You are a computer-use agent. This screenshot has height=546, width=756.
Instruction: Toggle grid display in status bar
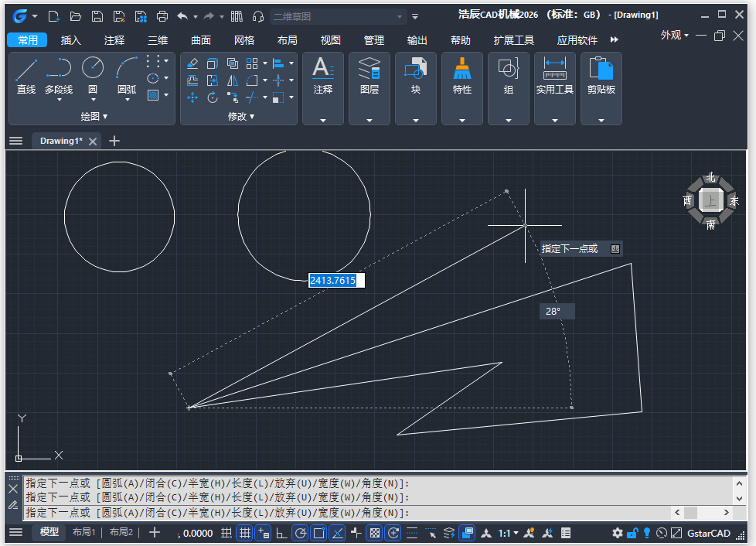pos(244,532)
